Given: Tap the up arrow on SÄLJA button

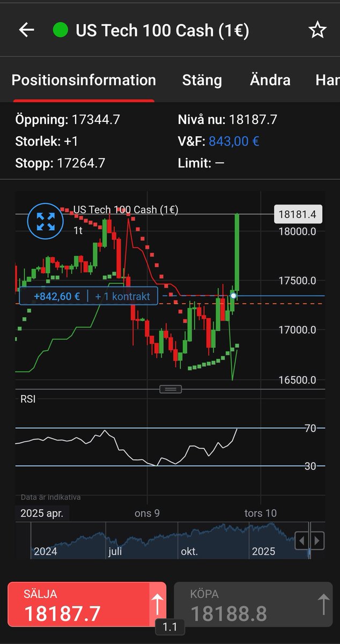Looking at the screenshot, I should [x=157, y=604].
